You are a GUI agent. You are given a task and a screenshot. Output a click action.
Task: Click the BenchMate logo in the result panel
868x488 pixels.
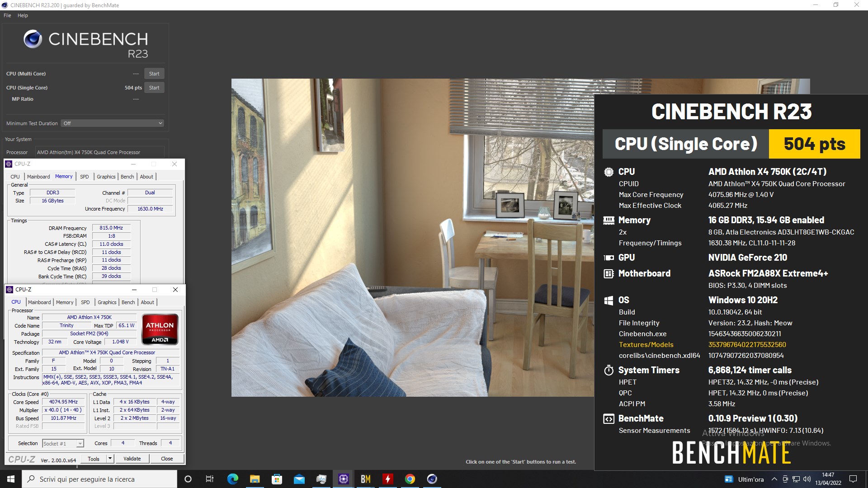tap(731, 453)
